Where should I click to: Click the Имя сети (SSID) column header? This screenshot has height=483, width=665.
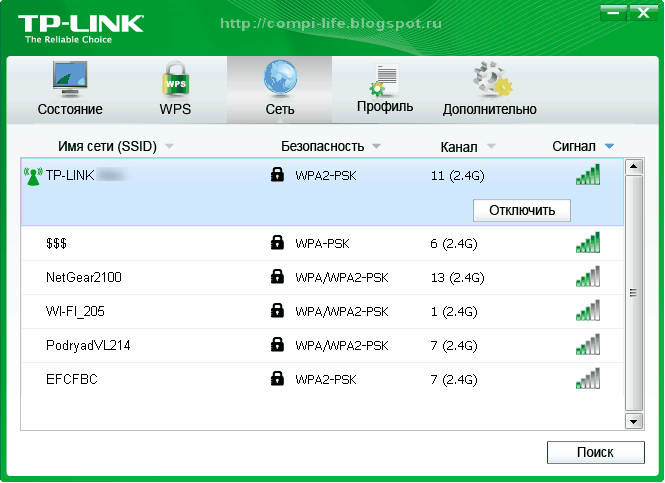[x=107, y=146]
